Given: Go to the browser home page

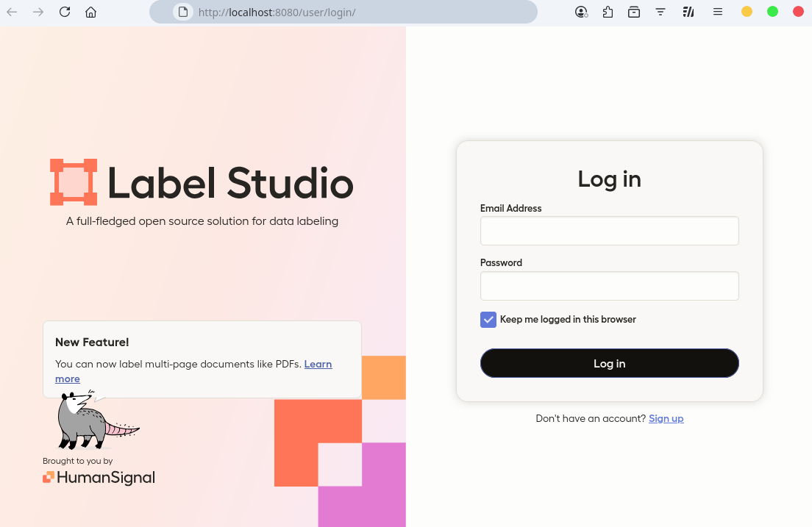Looking at the screenshot, I should 90,12.
